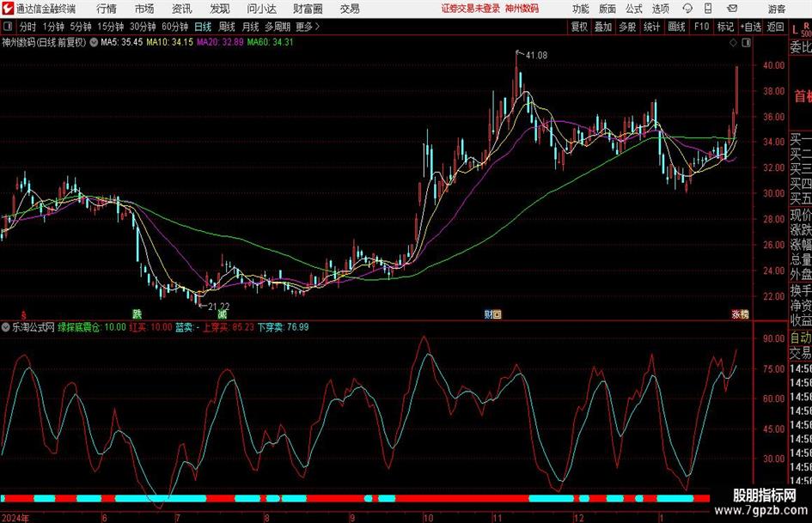Select the 日线 daily period tab
Screen dimensions: 812x523
pyautogui.click(x=203, y=27)
